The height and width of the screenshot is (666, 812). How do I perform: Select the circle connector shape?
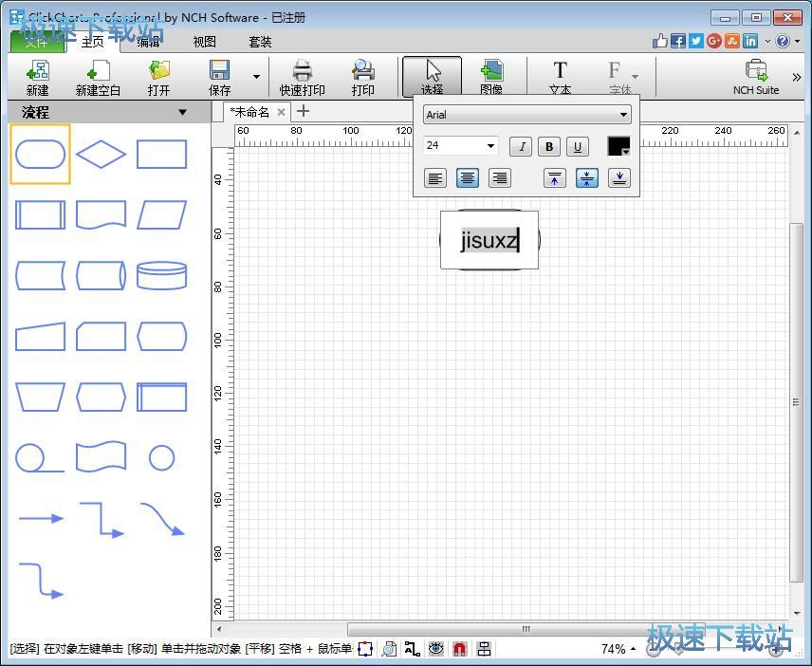point(161,458)
